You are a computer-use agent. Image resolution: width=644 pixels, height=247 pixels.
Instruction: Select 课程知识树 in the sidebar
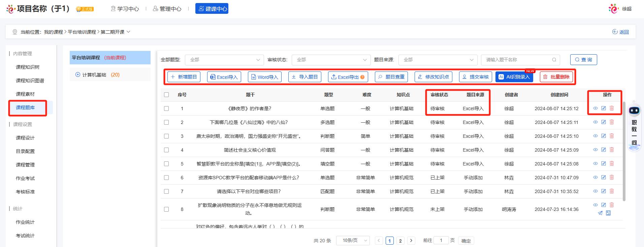click(28, 67)
